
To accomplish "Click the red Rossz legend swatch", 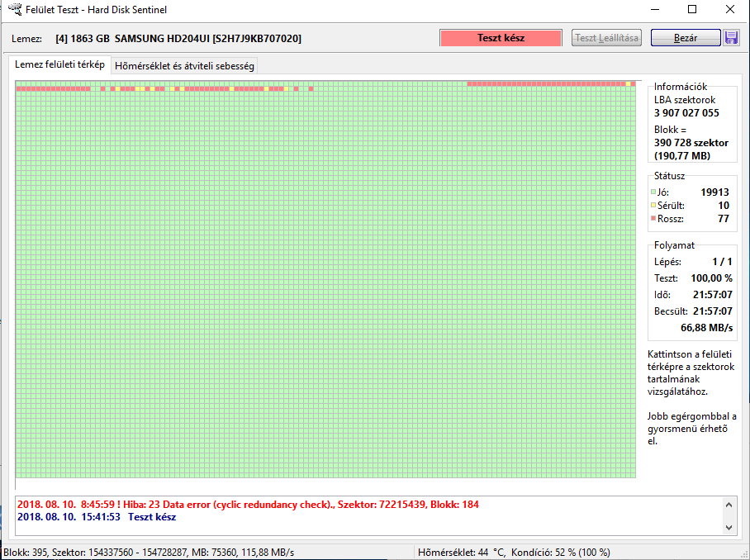I will tap(653, 218).
